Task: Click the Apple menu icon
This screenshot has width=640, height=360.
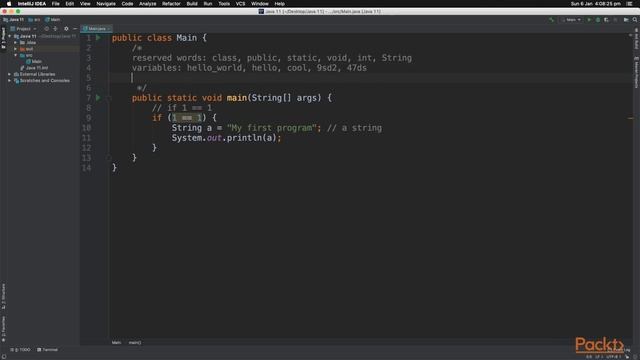Action: click(9, 4)
